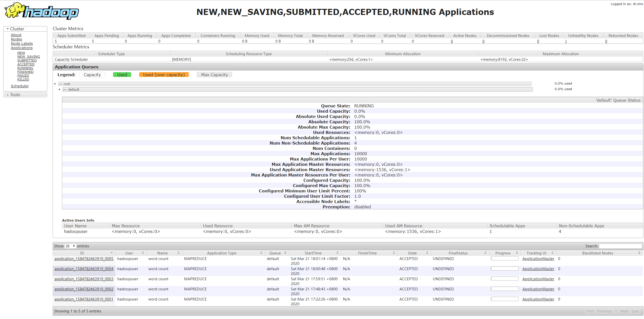Screen dimensions: 644x319
Task: Click progress bar of application 0005
Action: coord(505,258)
